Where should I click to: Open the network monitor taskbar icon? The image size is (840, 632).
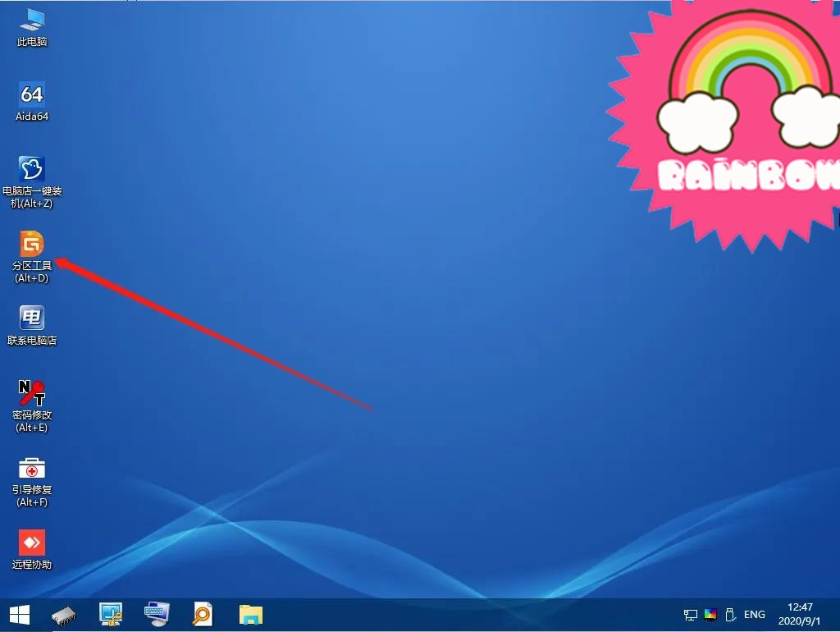click(x=110, y=614)
